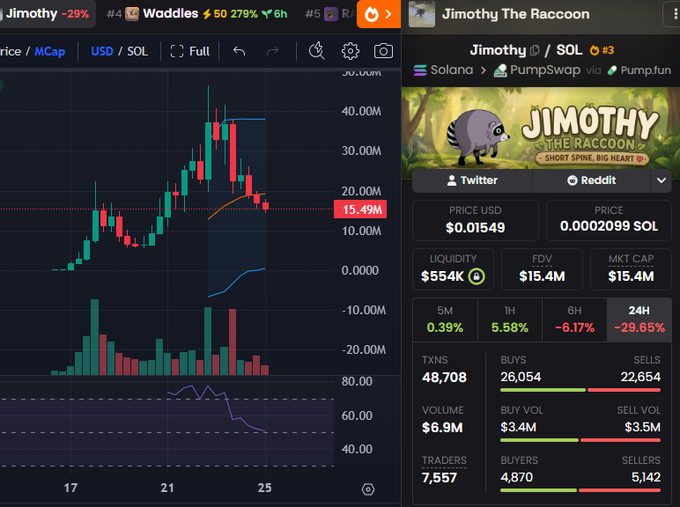Click the buy vol vs sell vol bar
The image size is (680, 507).
pyautogui.click(x=580, y=440)
